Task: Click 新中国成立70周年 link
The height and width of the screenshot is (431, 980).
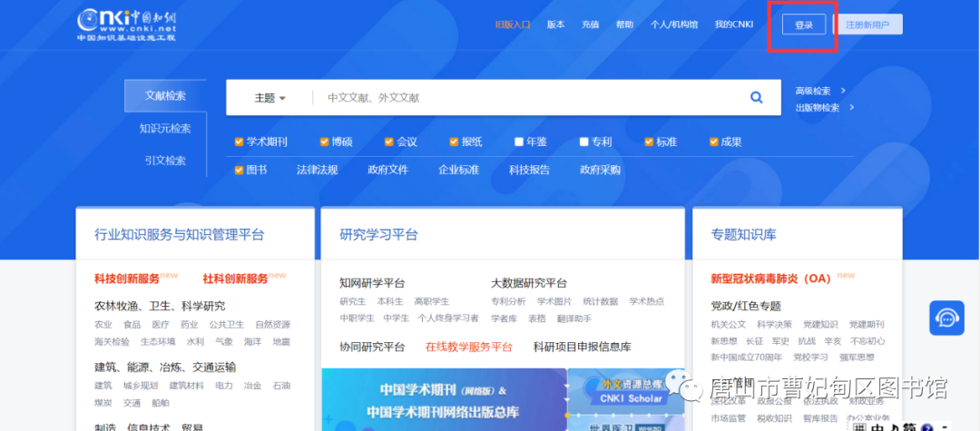Action: (x=746, y=358)
